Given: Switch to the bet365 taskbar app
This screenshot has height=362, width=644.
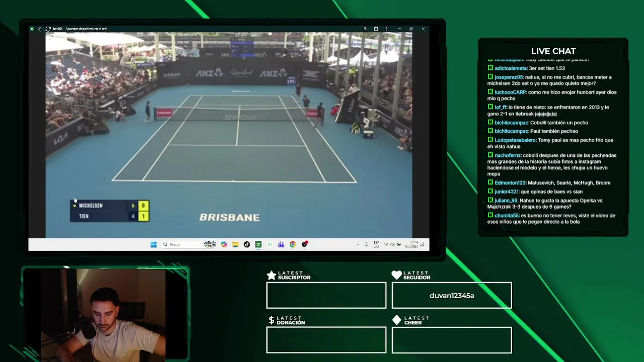Looking at the screenshot, I should point(258,244).
